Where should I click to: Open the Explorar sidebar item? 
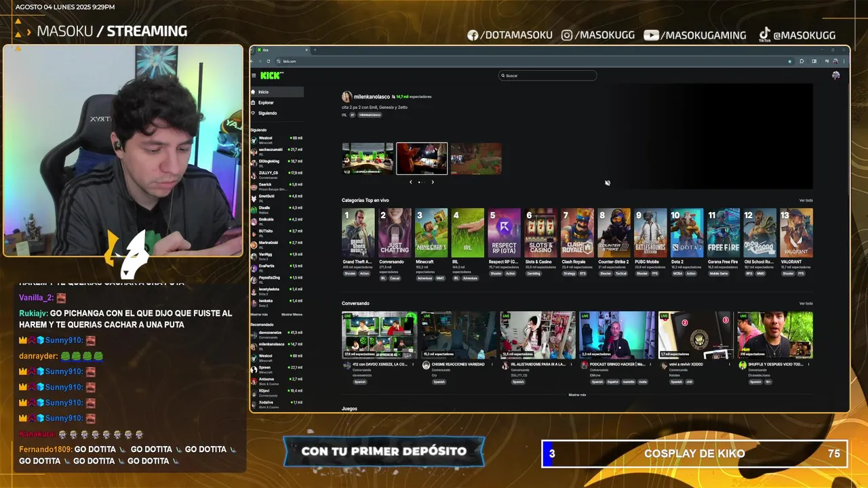(x=277, y=102)
